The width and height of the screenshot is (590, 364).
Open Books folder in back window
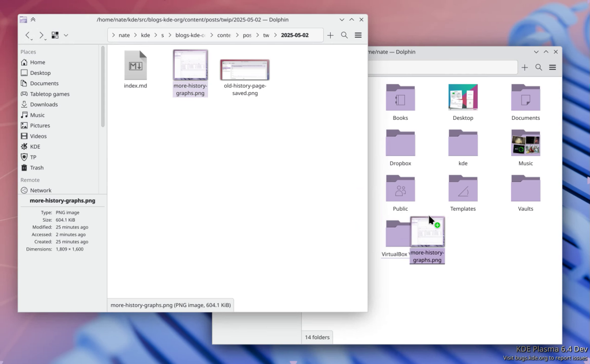click(x=400, y=103)
